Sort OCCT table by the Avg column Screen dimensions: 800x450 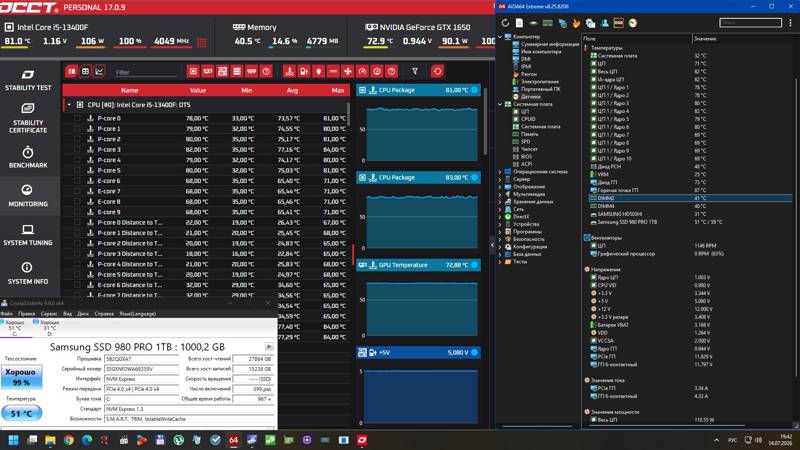pyautogui.click(x=292, y=90)
